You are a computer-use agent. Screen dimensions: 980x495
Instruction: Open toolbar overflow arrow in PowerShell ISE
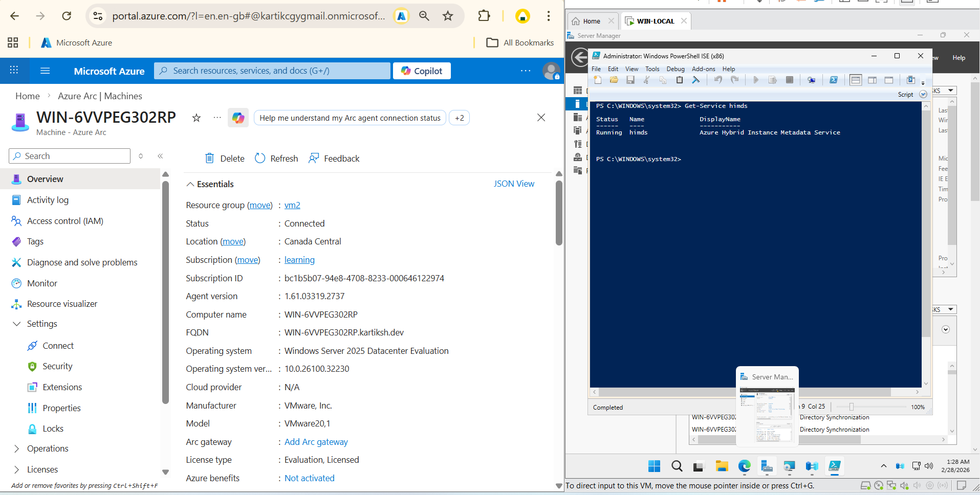pos(923,83)
